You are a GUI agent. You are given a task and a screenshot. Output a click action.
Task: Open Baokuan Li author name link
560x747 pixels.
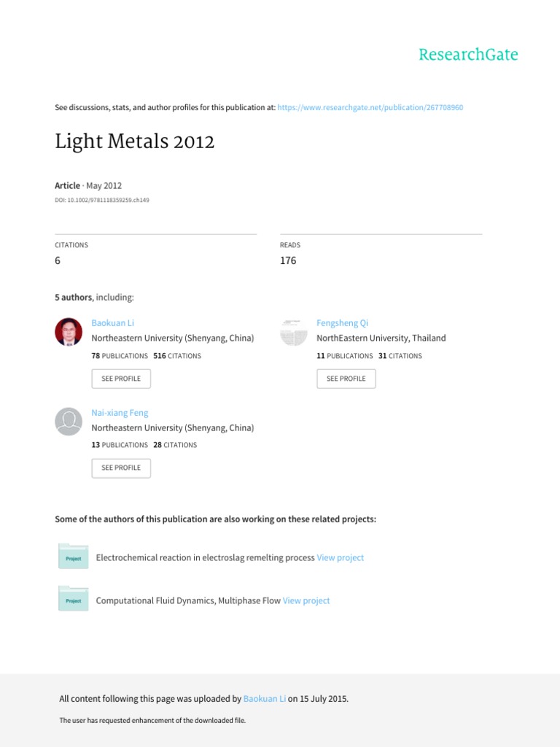[112, 322]
